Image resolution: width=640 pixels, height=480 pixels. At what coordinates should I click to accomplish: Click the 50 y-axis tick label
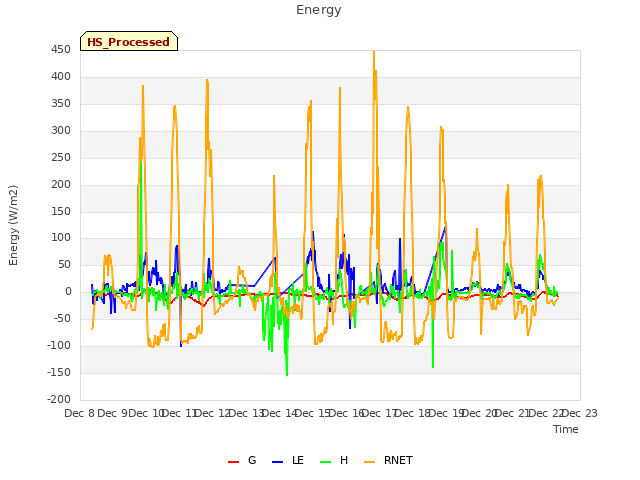(64, 264)
